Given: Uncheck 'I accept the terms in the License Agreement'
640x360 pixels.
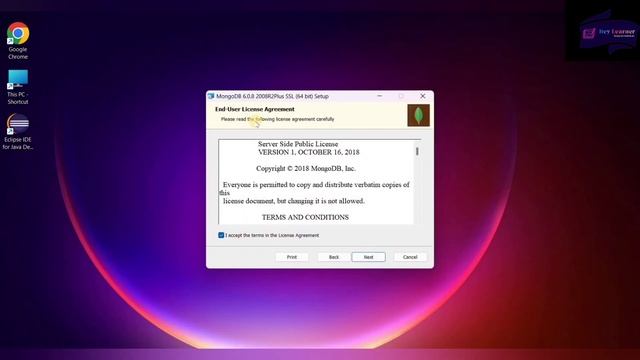Looking at the screenshot, I should [221, 235].
